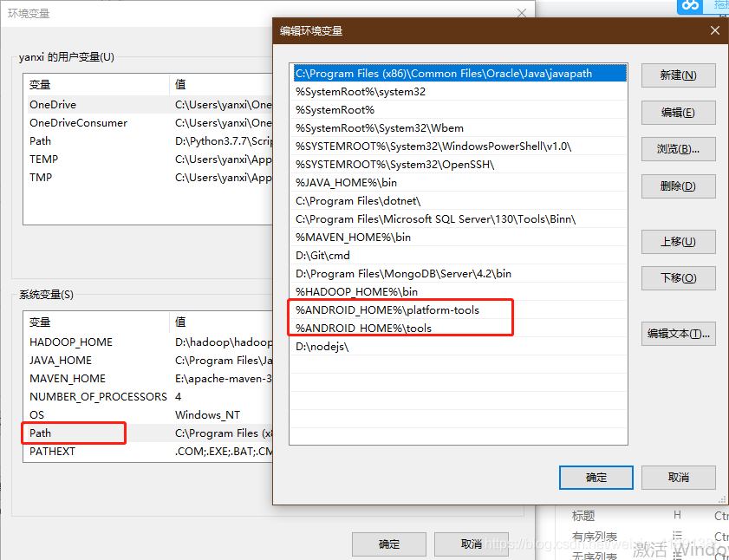Select the D:\Git\cmd entry
Screen dimensions: 729x560
459,256
